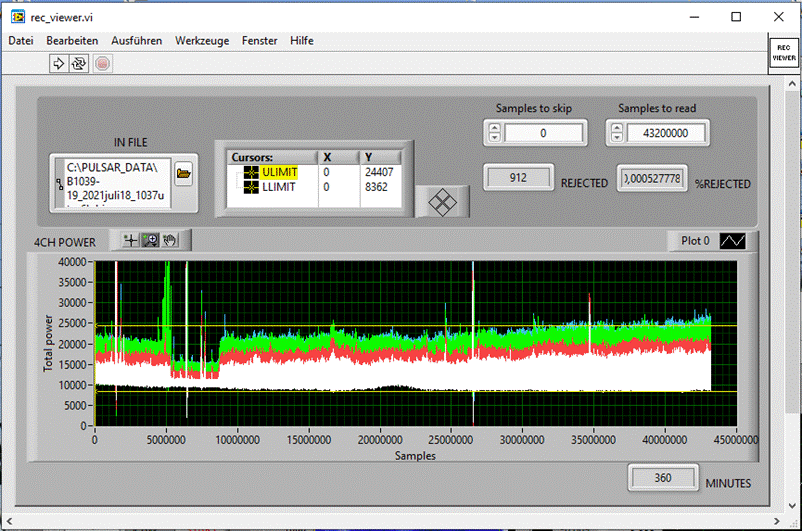The height and width of the screenshot is (531, 802).
Task: Click the 40000 Y-axis scale marker
Action: pos(73,262)
